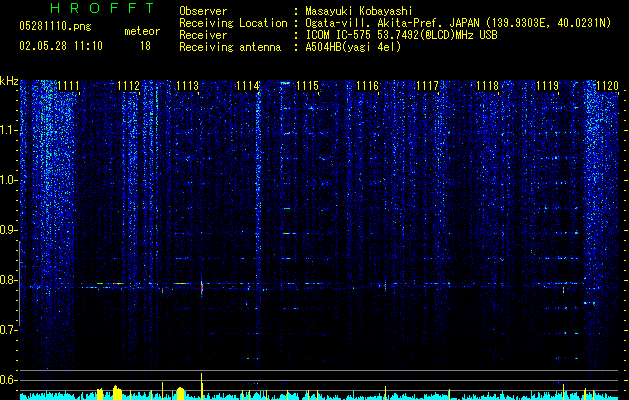Click the gray vertical bar at left axis
This screenshot has height=400, width=629.
20,283
